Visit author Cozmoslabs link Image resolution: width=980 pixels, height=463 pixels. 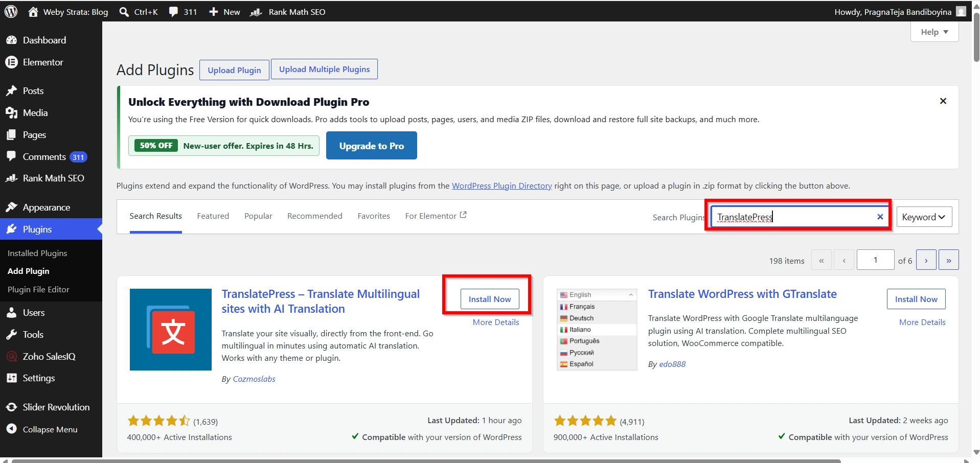click(x=254, y=379)
